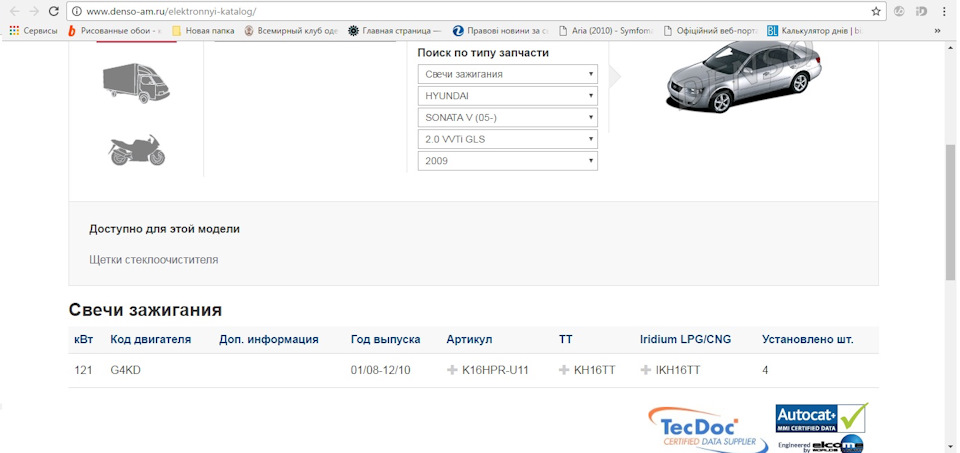Open the K16HPR-U11 article number
960x453 pixels.
(x=495, y=370)
